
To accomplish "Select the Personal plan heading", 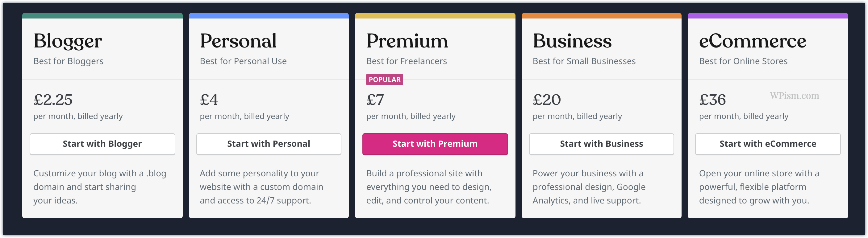I will [238, 40].
